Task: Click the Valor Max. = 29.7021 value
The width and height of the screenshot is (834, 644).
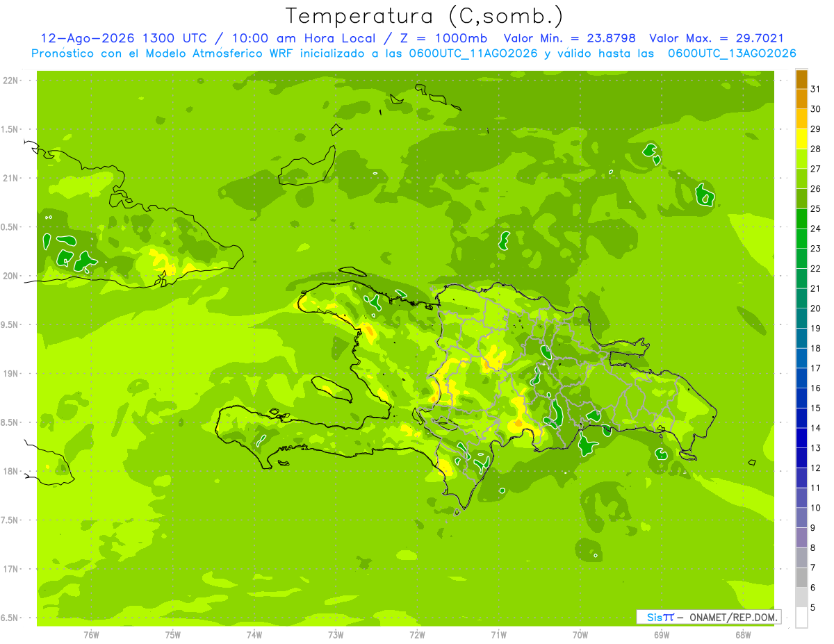Action: click(x=716, y=38)
